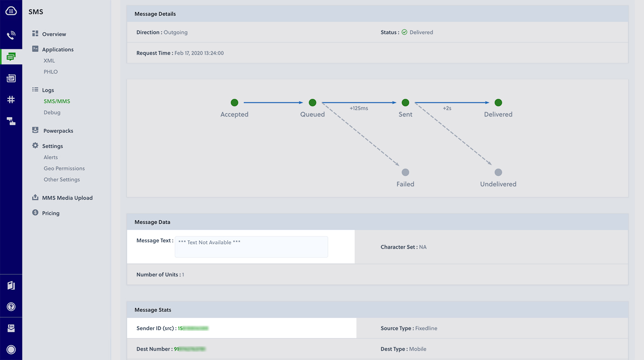Viewport: 644px width, 360px height.
Task: Open the Pricing page
Action: (51, 213)
